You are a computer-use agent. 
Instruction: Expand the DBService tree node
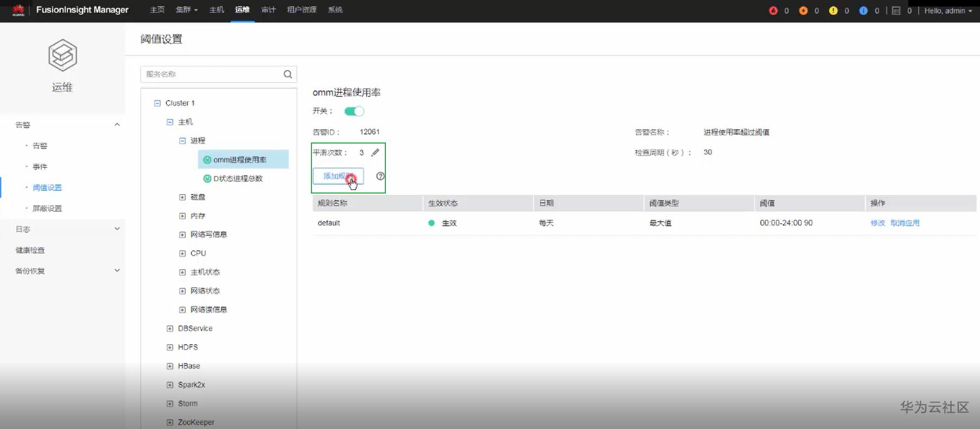170,328
